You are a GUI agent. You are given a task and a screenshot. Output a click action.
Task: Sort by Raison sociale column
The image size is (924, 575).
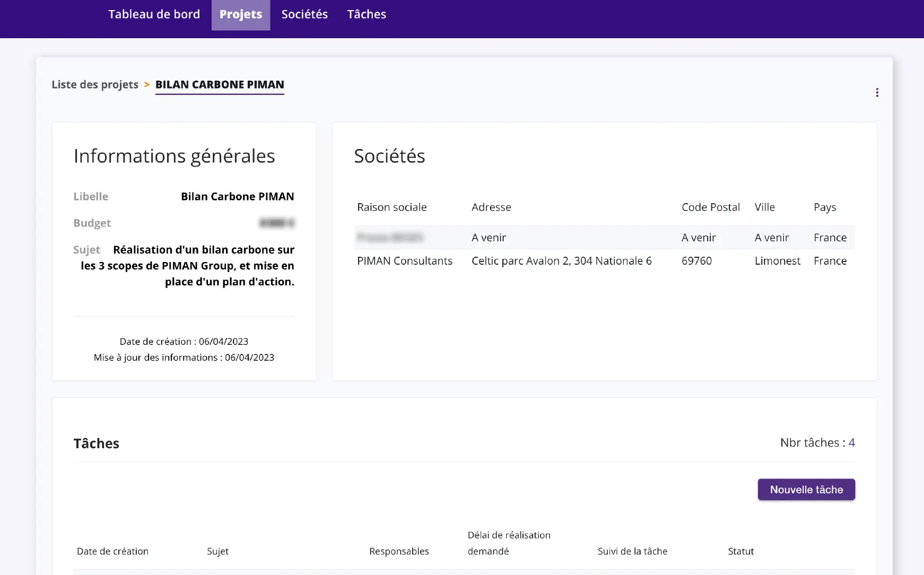[391, 207]
